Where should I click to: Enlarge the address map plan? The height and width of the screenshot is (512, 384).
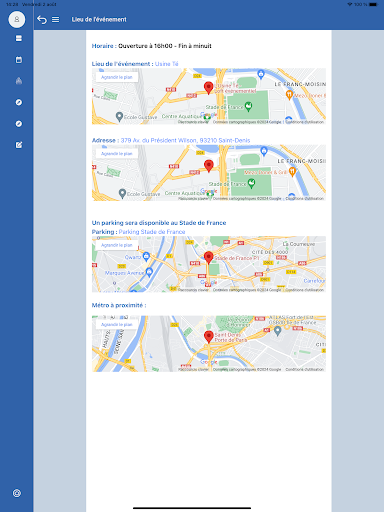point(117,154)
